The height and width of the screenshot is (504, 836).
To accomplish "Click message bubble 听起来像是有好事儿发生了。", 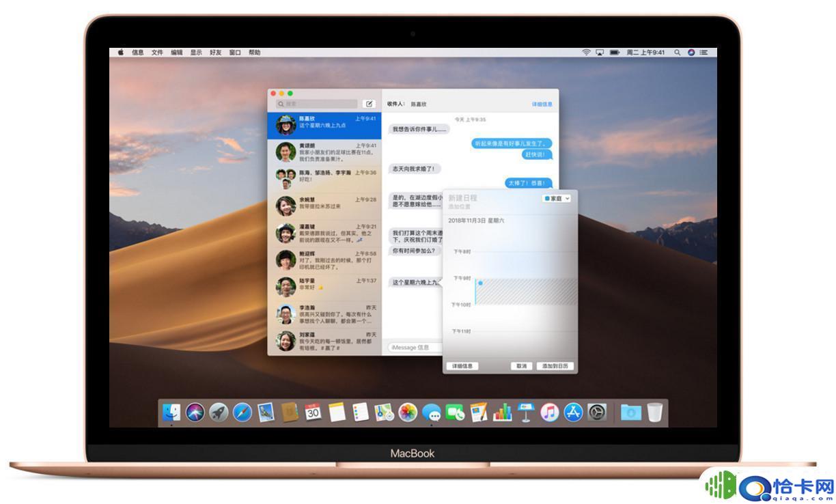I will point(512,143).
